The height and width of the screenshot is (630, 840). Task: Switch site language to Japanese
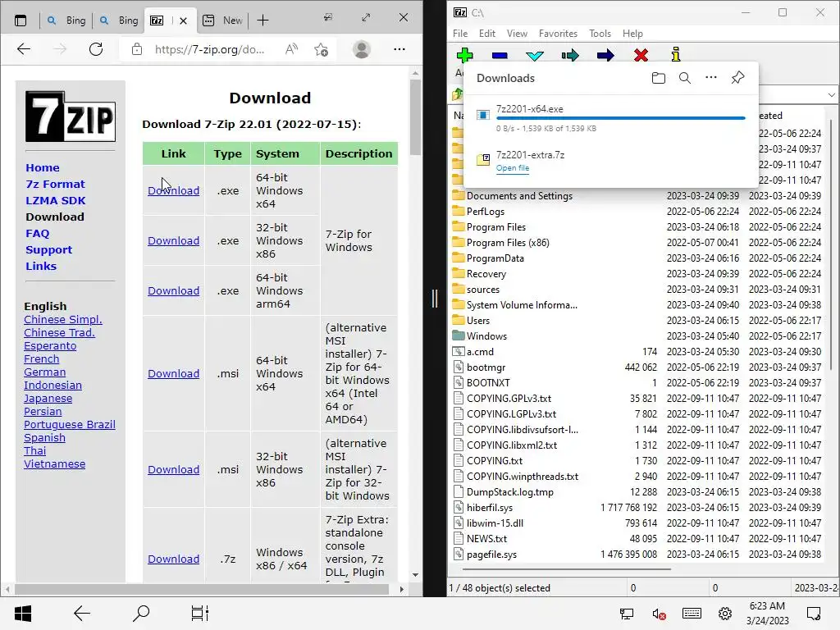click(x=48, y=399)
